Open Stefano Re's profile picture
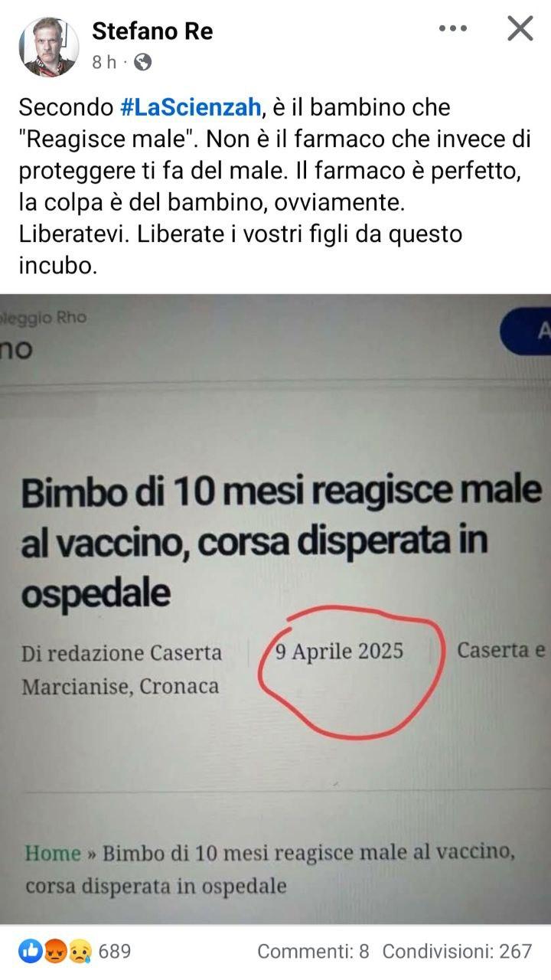Viewport: 551px width, 980px height. coord(49,46)
